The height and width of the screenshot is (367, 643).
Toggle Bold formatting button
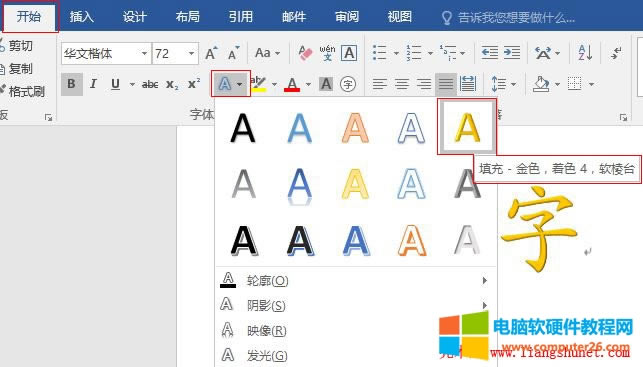pyautogui.click(x=72, y=84)
